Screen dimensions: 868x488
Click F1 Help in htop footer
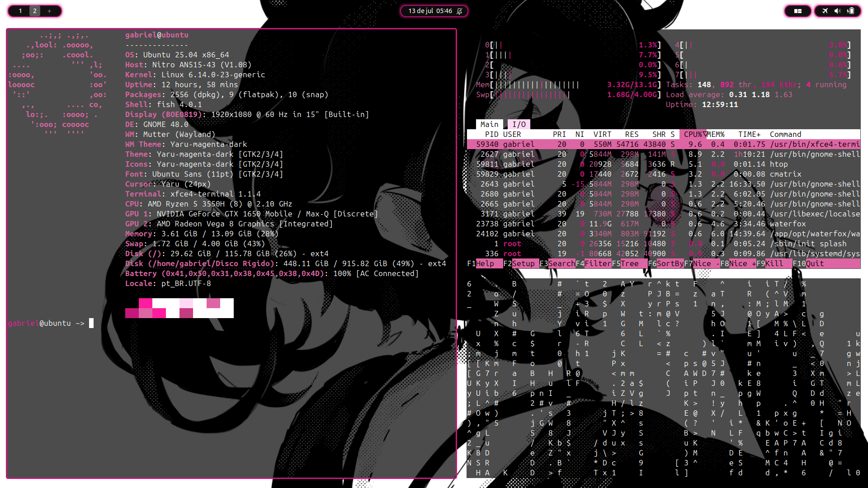pyautogui.click(x=485, y=263)
